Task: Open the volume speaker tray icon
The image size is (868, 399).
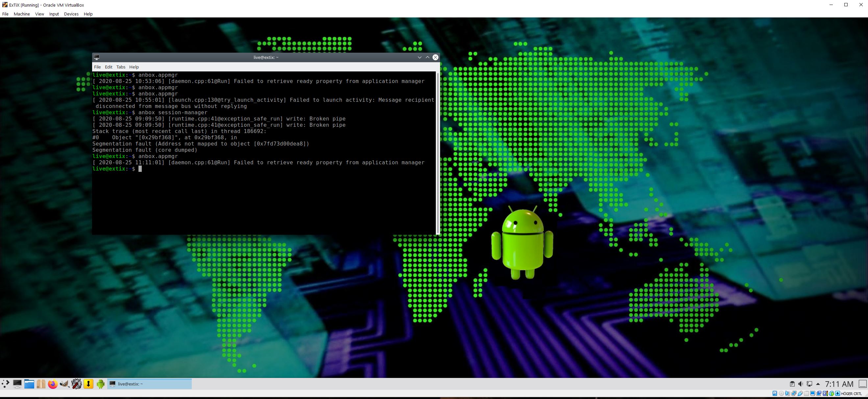Action: [x=801, y=384]
